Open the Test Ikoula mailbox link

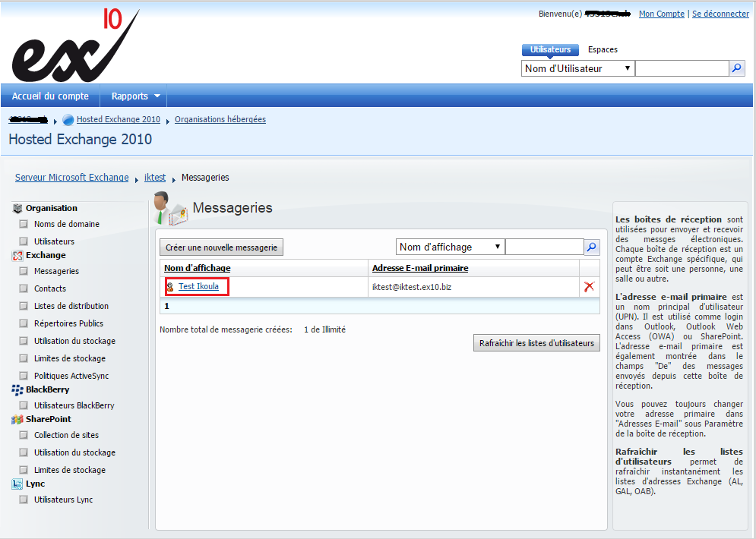198,286
